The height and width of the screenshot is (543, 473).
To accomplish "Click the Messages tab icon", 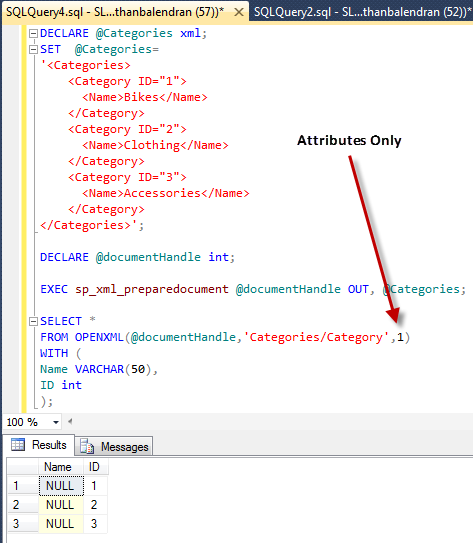I will click(87, 446).
